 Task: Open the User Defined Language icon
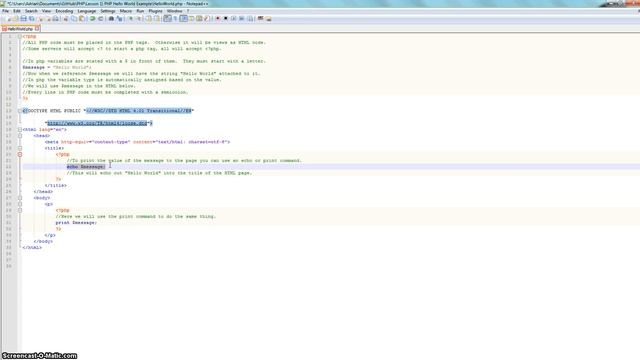click(191, 19)
